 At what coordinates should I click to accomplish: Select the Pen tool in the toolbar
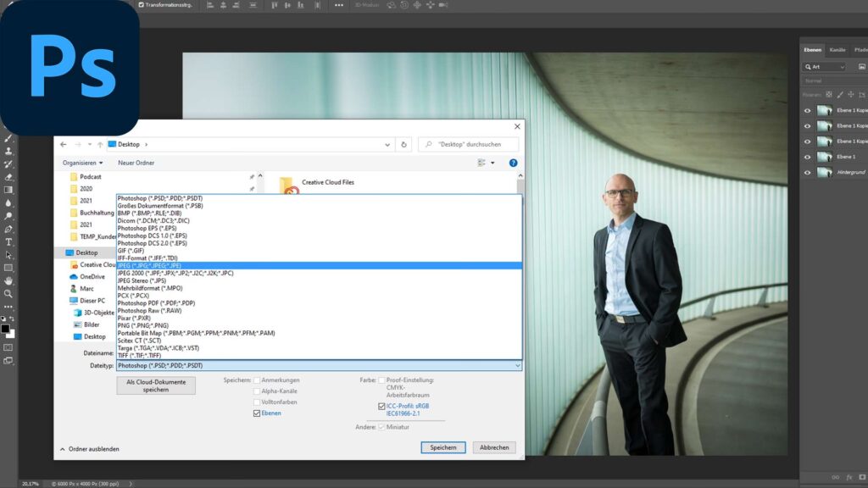[8, 229]
